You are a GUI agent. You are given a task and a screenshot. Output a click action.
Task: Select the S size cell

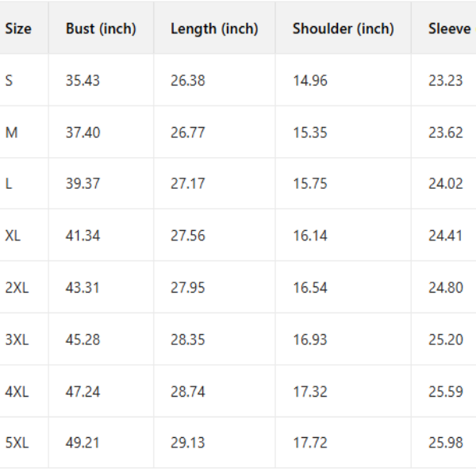pos(10,80)
